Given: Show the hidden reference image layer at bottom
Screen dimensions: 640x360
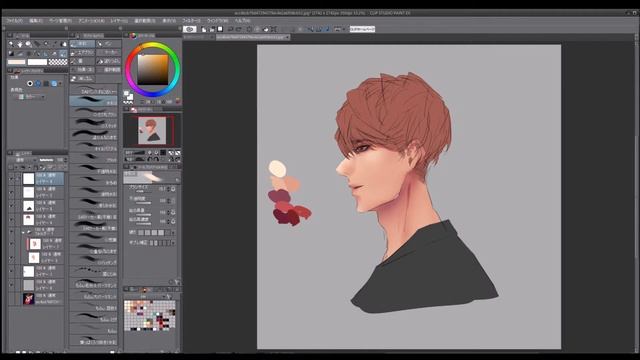Looking at the screenshot, I should [11, 298].
